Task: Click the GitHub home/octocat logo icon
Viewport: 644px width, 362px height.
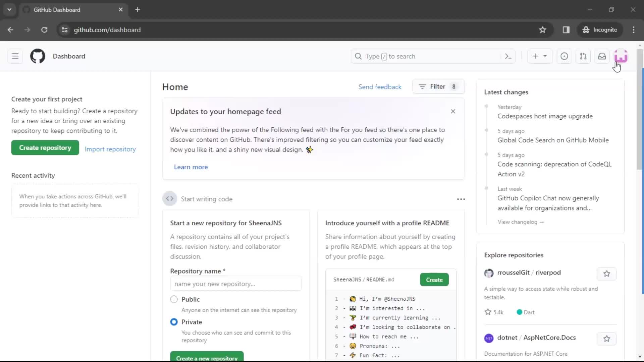Action: [x=38, y=56]
